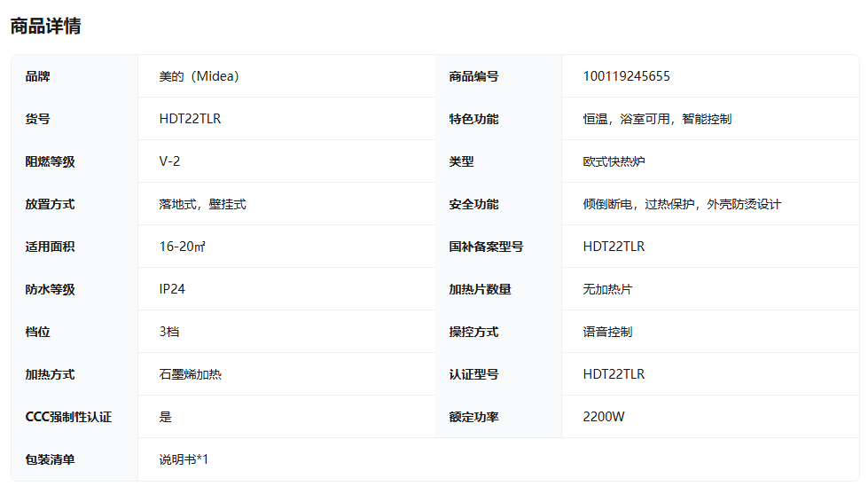Viewport: 868px width, 494px height.
Task: Click the HDT22TLR value beside 货号
Action: (190, 119)
